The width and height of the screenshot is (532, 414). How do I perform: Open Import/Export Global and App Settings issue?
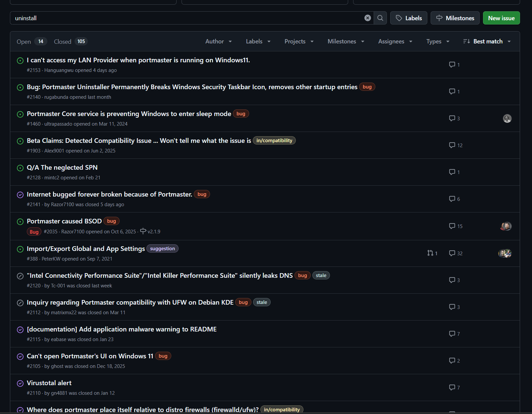click(86, 249)
